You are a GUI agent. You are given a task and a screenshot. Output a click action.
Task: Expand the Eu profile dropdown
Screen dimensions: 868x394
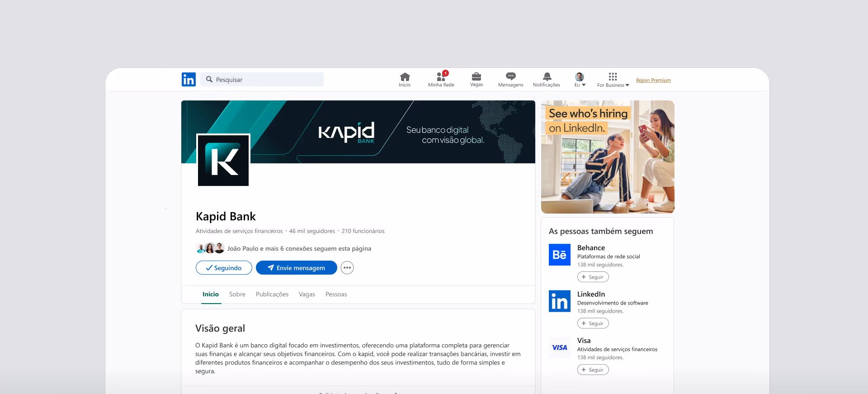click(x=580, y=80)
